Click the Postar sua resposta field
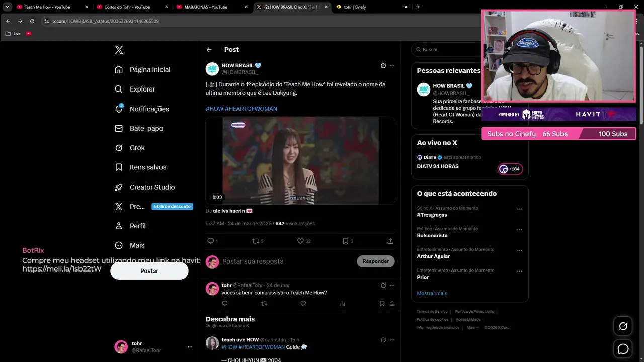 (x=287, y=261)
